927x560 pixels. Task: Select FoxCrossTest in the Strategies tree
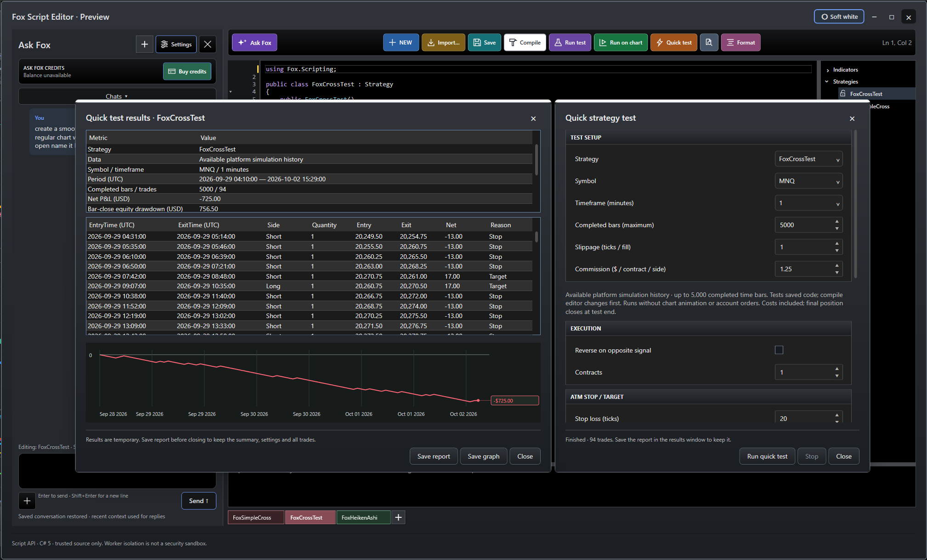click(x=866, y=94)
